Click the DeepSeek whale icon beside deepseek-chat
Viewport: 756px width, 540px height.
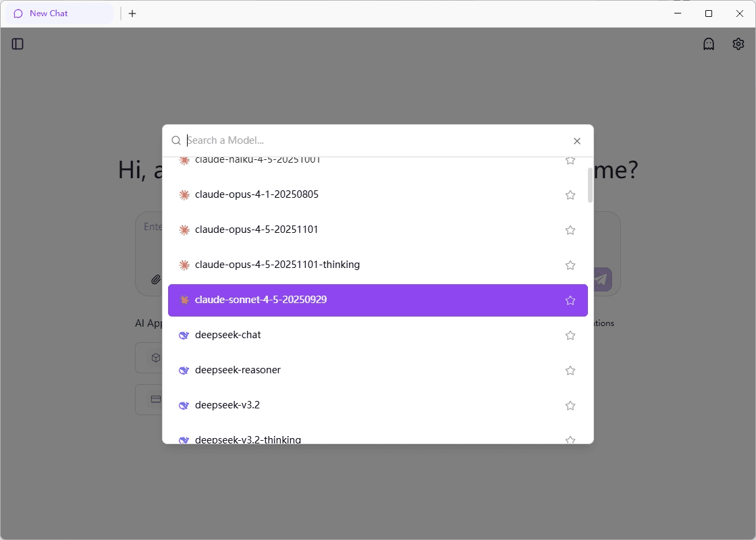[x=184, y=335]
